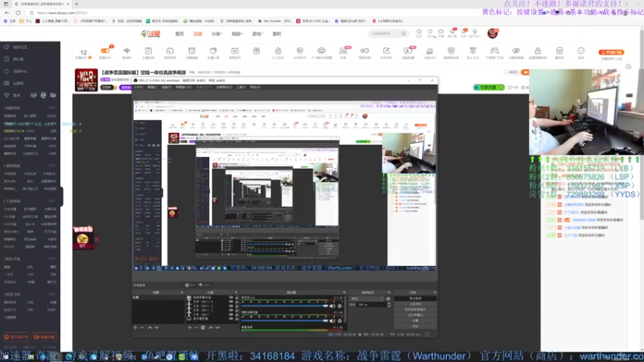Go to 首页 tab on Douyu
Viewport: 644px width, 362px height.
click(180, 34)
